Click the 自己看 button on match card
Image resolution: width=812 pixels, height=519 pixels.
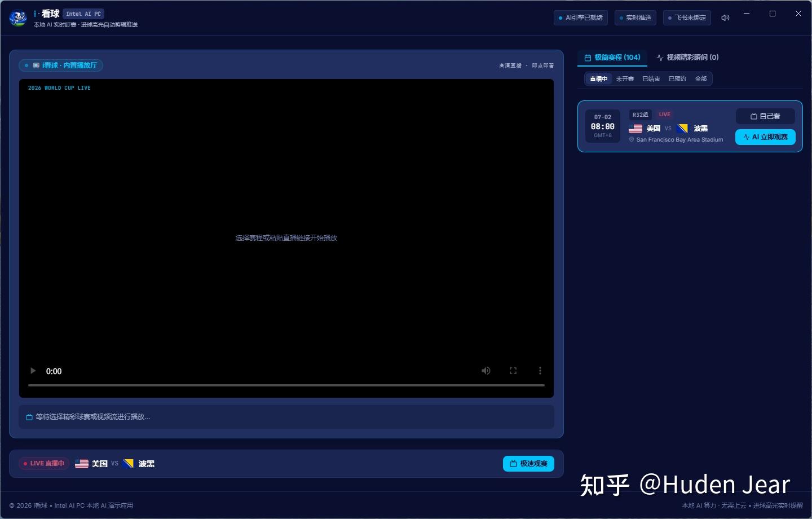[765, 116]
